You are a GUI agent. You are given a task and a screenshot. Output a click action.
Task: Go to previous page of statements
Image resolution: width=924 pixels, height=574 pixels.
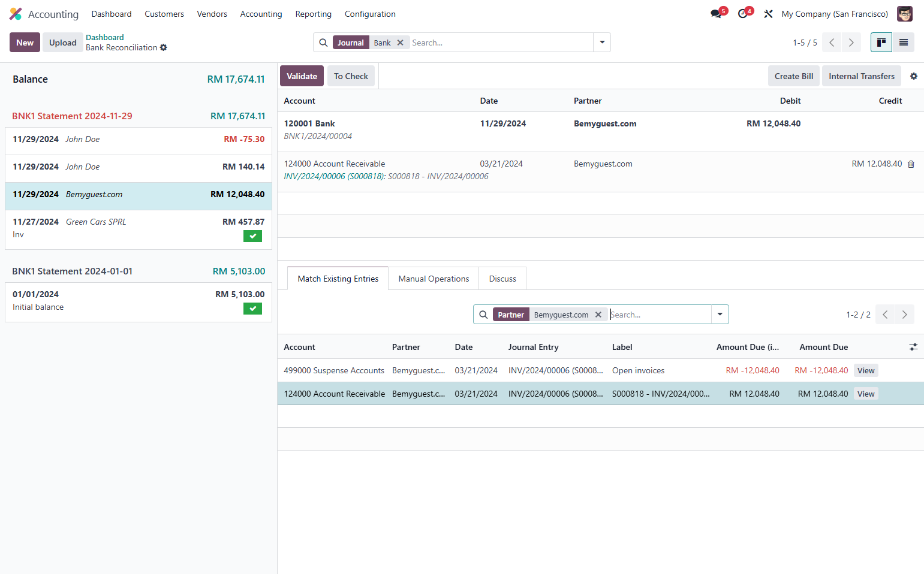pyautogui.click(x=832, y=43)
